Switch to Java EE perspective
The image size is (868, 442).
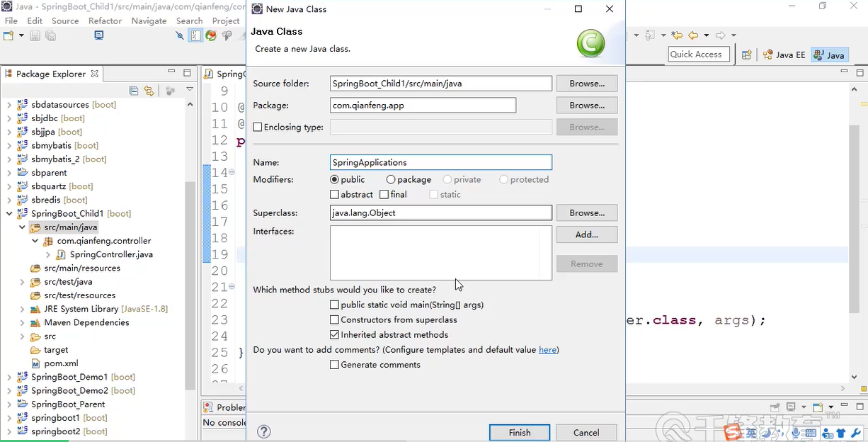pyautogui.click(x=784, y=55)
